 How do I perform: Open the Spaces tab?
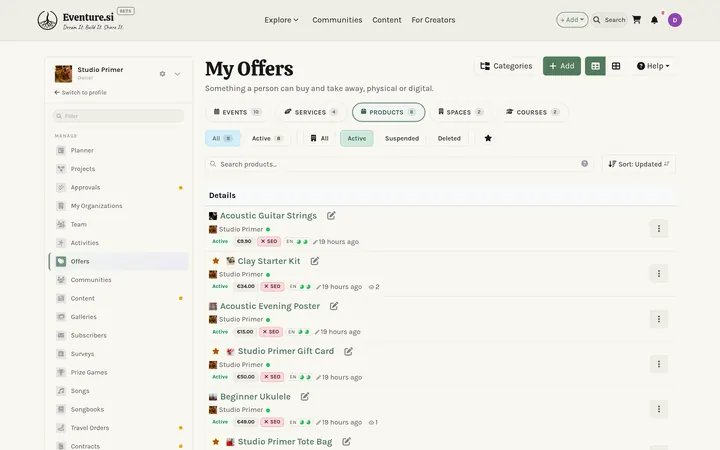tap(461, 112)
